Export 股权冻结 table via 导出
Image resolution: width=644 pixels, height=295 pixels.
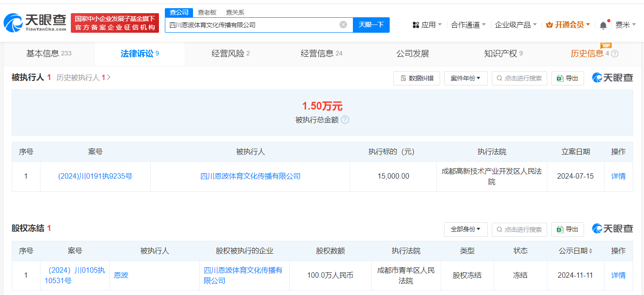coord(567,230)
